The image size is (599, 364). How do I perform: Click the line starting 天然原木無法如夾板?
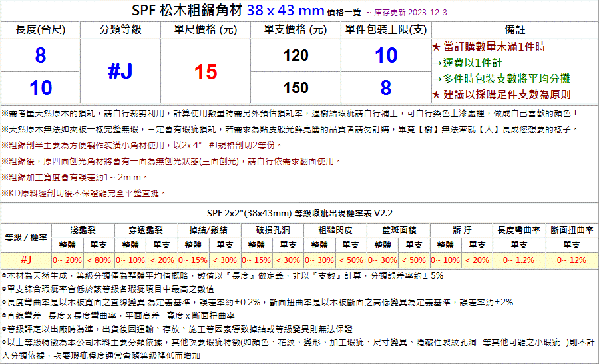(290, 130)
